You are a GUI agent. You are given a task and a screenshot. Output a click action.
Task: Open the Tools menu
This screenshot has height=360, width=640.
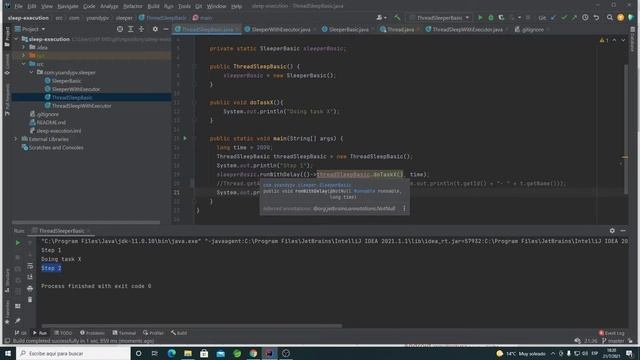[x=184, y=6]
